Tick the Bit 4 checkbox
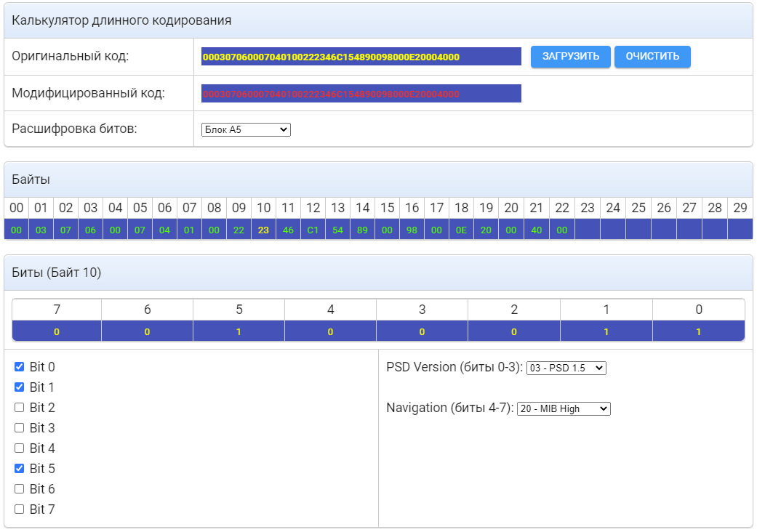This screenshot has width=757, height=532. click(x=20, y=448)
